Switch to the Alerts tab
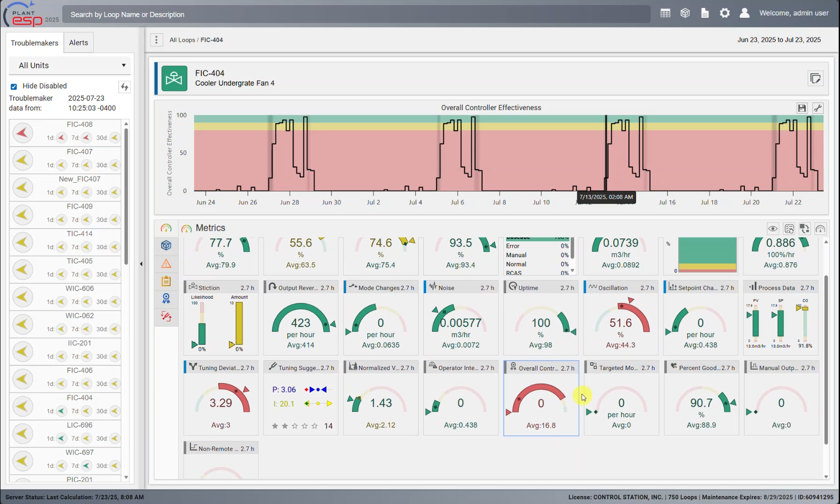840x504 pixels. 79,42
